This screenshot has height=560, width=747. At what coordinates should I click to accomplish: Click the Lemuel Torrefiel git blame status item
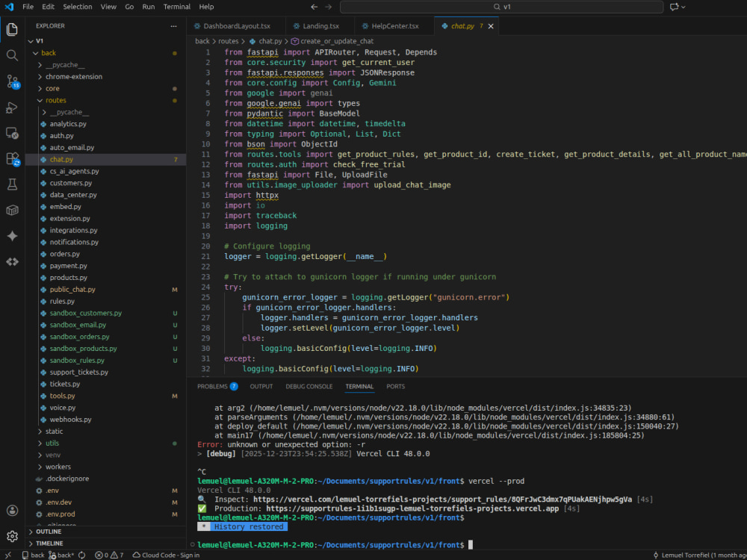click(x=699, y=556)
